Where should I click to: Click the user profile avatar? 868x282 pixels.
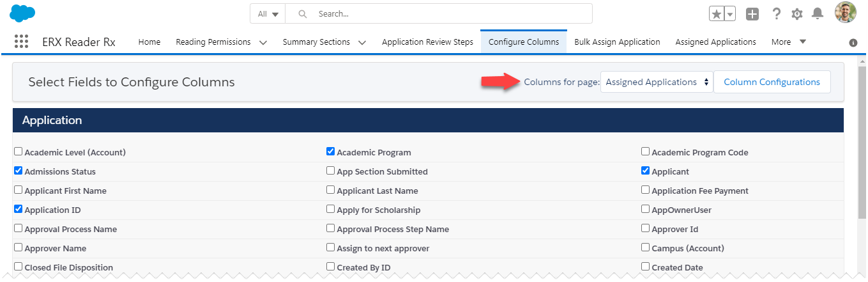[x=845, y=12]
